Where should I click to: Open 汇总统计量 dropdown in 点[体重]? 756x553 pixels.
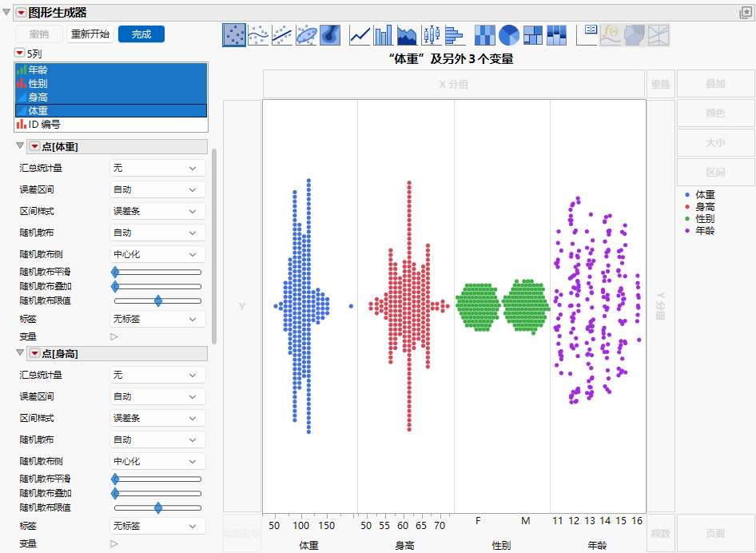(x=157, y=169)
